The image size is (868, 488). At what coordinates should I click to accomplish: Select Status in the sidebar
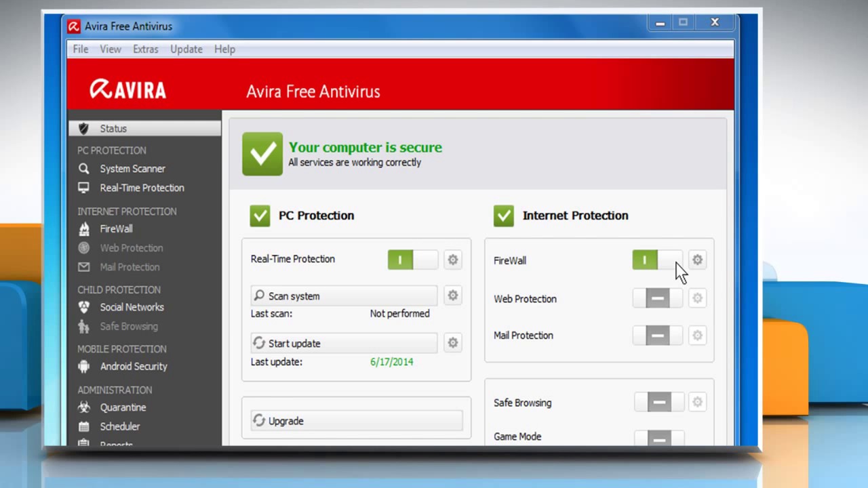click(144, 128)
